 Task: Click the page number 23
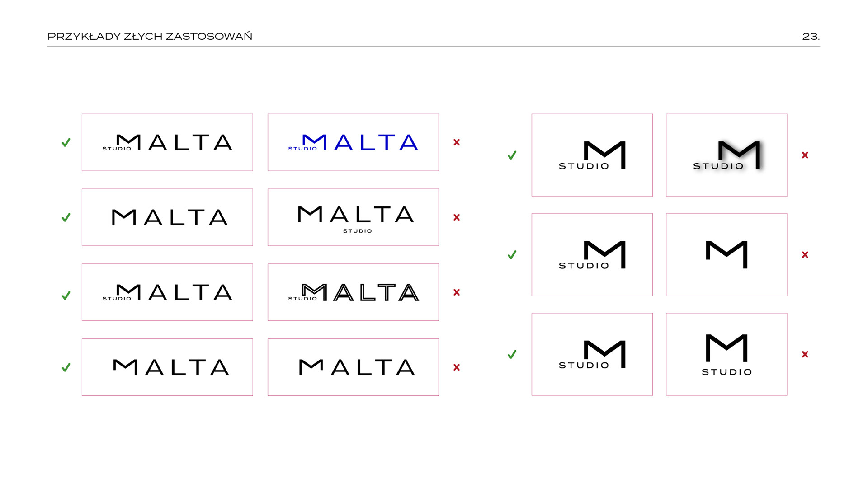811,36
